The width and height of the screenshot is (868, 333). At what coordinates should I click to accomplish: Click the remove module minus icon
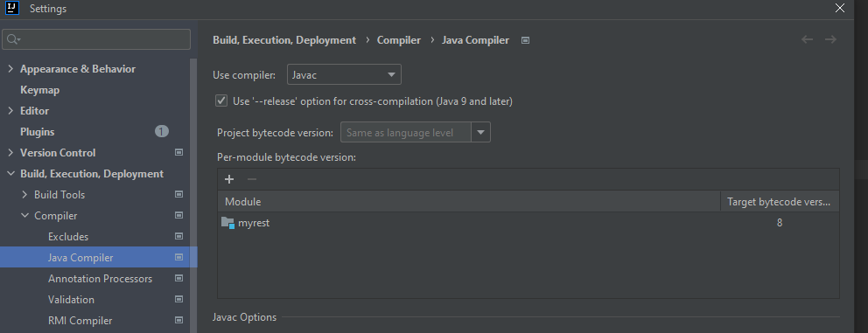pyautogui.click(x=252, y=179)
